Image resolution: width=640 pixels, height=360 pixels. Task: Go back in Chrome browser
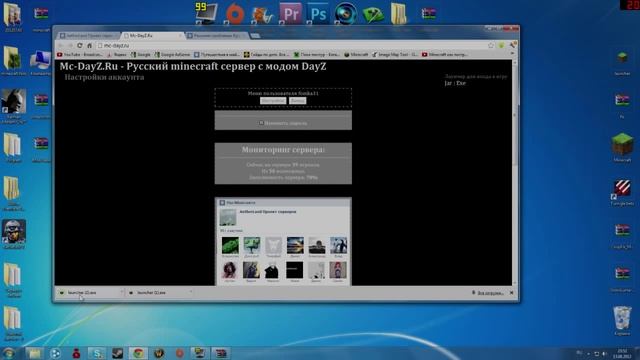(60, 46)
